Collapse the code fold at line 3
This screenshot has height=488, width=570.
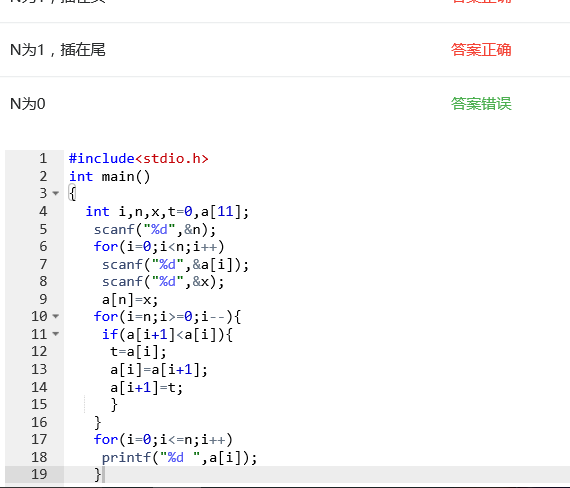(56, 193)
